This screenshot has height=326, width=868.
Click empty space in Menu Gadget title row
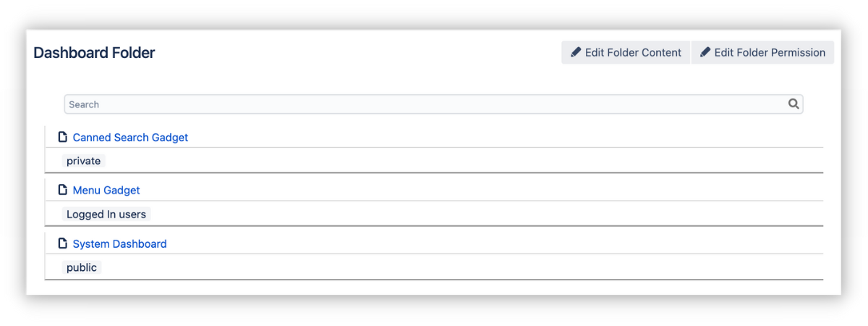pos(506,191)
